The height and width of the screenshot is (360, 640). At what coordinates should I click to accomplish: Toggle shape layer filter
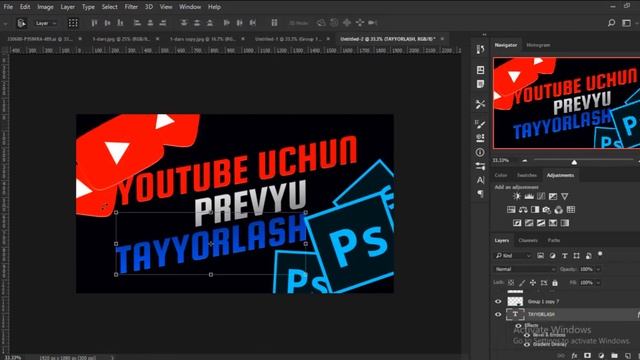(576, 256)
